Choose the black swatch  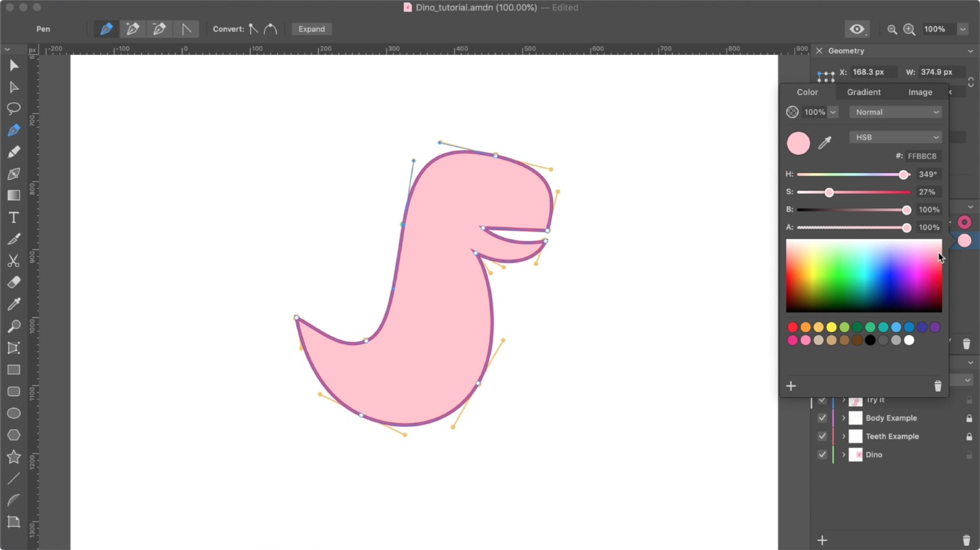[x=870, y=340]
